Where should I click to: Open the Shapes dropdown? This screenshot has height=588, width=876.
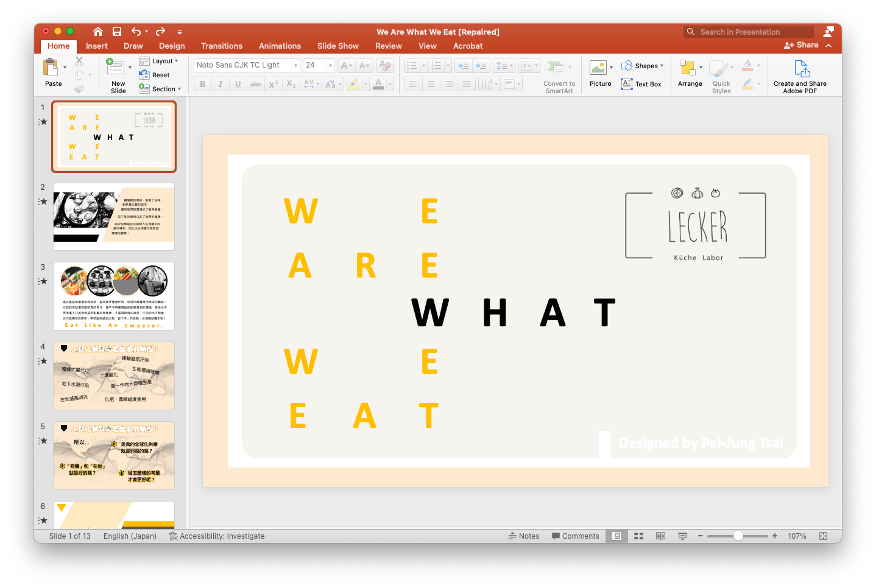[642, 66]
